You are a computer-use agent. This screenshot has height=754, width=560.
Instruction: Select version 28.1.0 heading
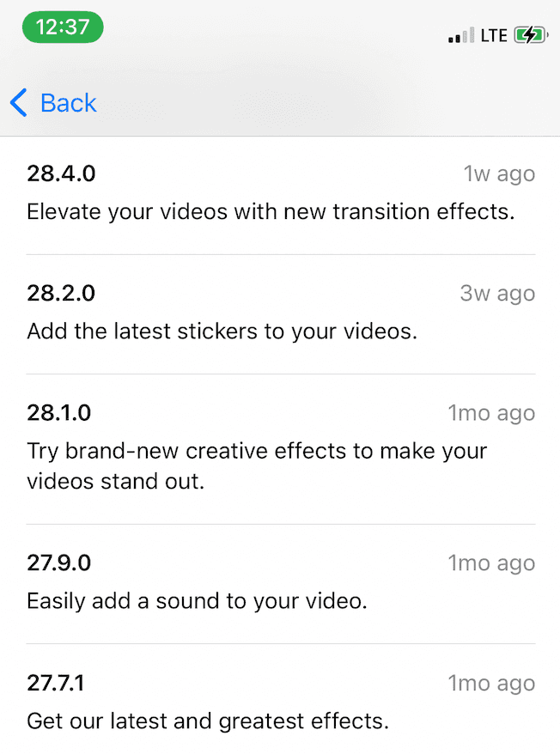click(59, 413)
